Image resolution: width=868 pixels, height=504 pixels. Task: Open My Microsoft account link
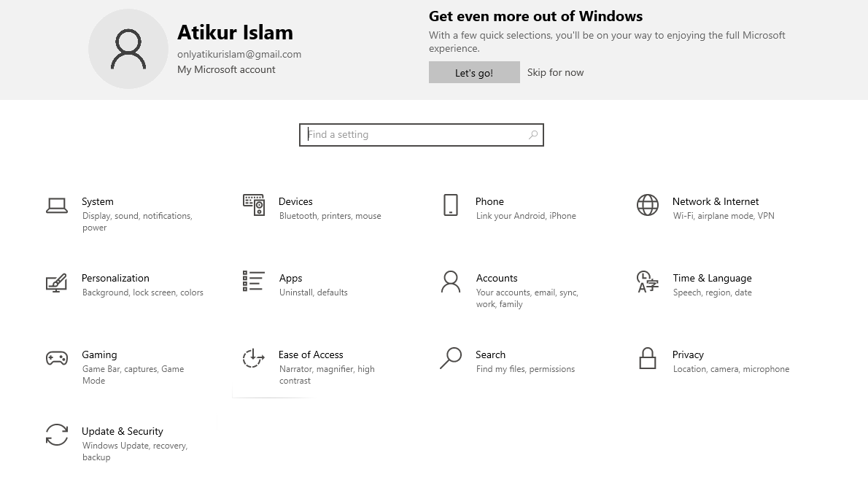pos(226,69)
